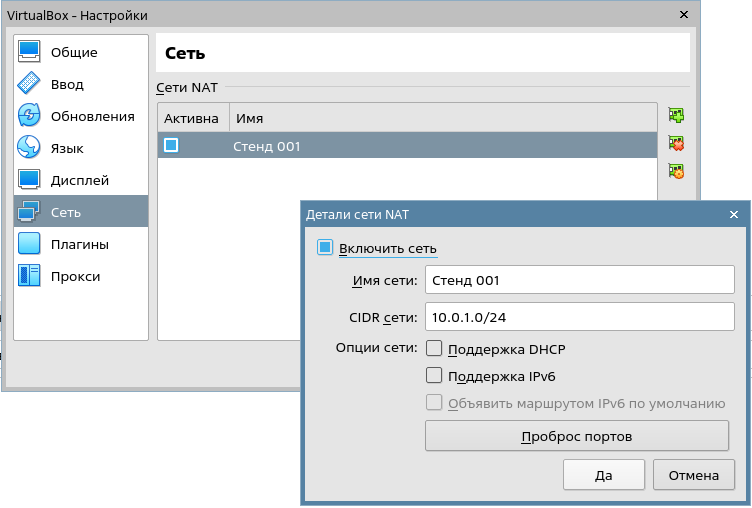Toggle the Включить сеть checkbox
The width and height of the screenshot is (752, 508).
pyautogui.click(x=325, y=248)
